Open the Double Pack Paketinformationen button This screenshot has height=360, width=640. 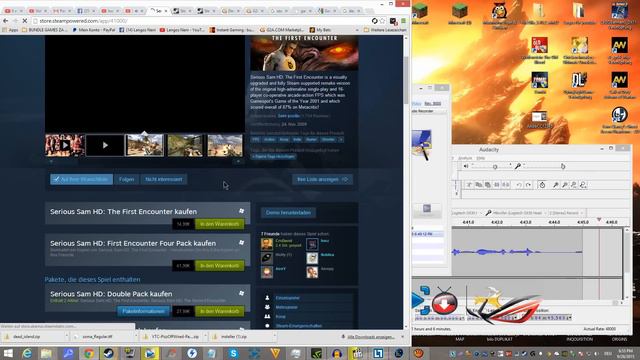[143, 311]
